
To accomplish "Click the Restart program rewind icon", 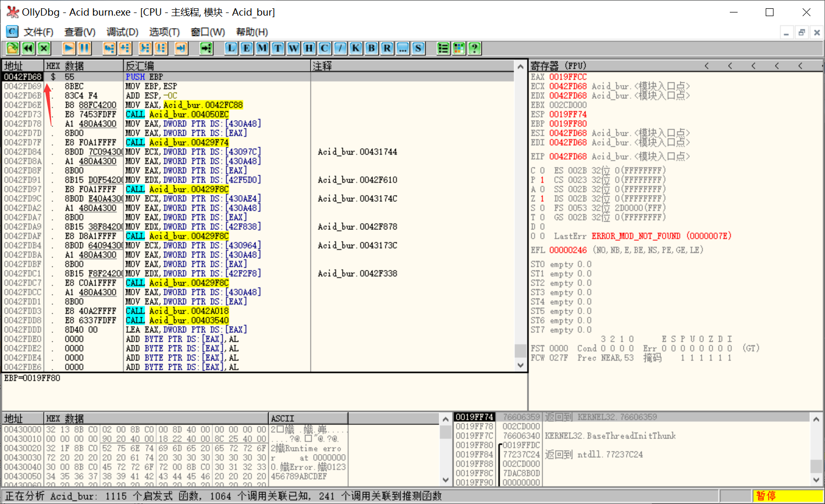I will point(28,48).
